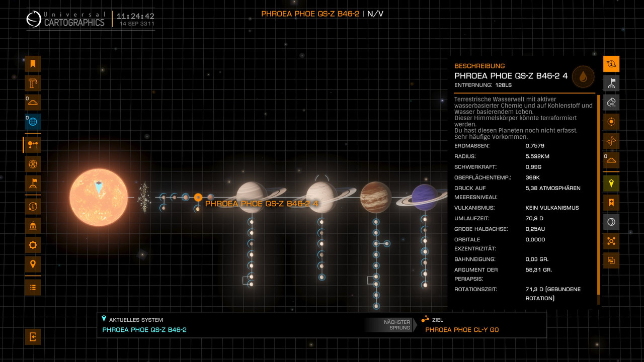Select the highlighted info tab icon on right
644x362 pixels.
[x=611, y=64]
